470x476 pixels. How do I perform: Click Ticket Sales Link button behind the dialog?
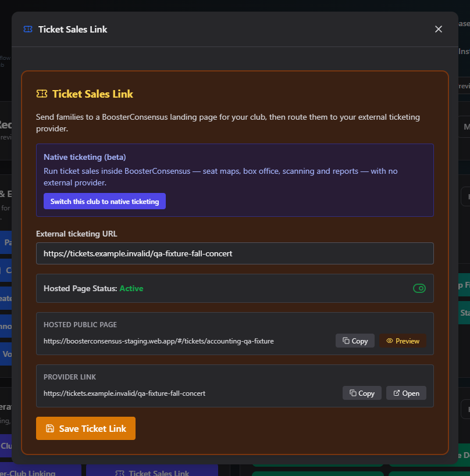pos(152,470)
